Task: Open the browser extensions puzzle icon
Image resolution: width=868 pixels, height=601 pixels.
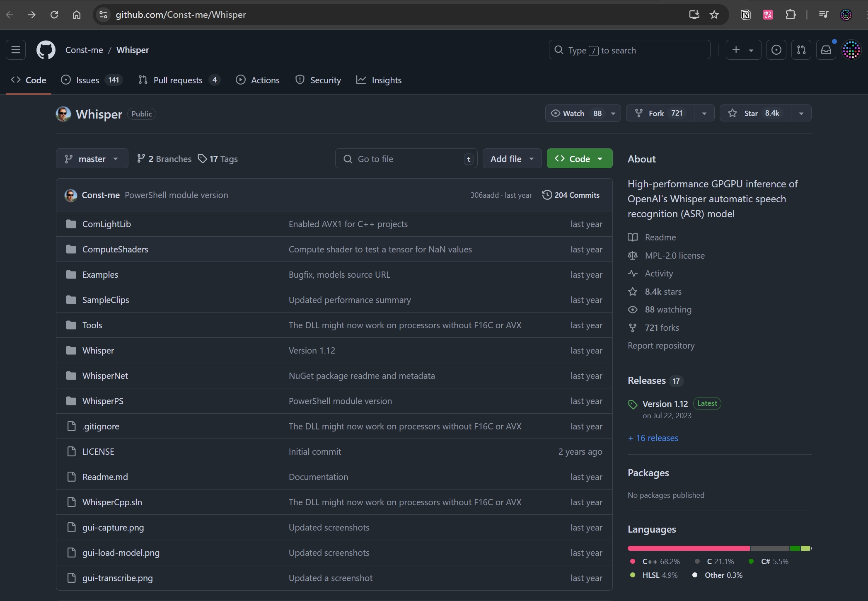Action: [791, 15]
